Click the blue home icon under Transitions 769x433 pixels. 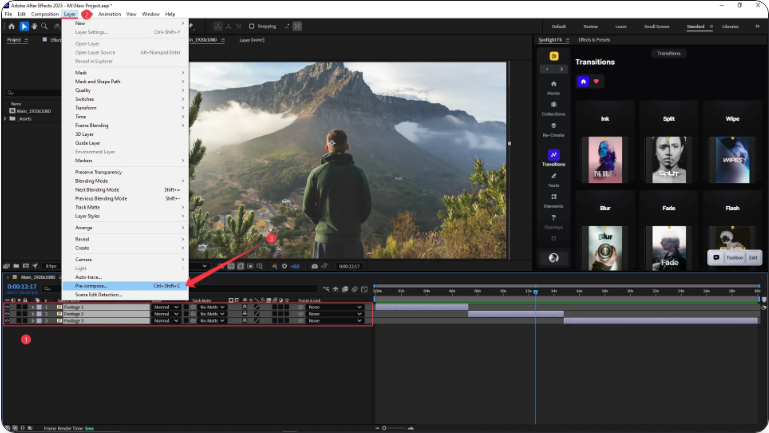[583, 81]
